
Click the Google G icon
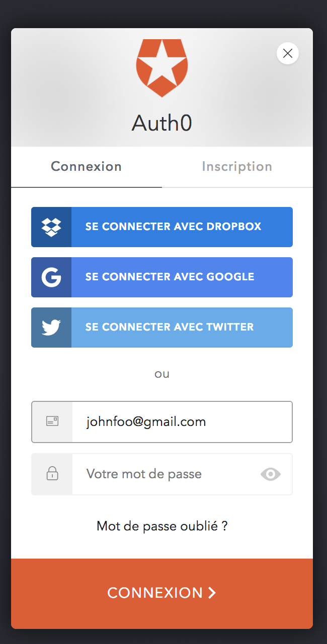(x=51, y=277)
